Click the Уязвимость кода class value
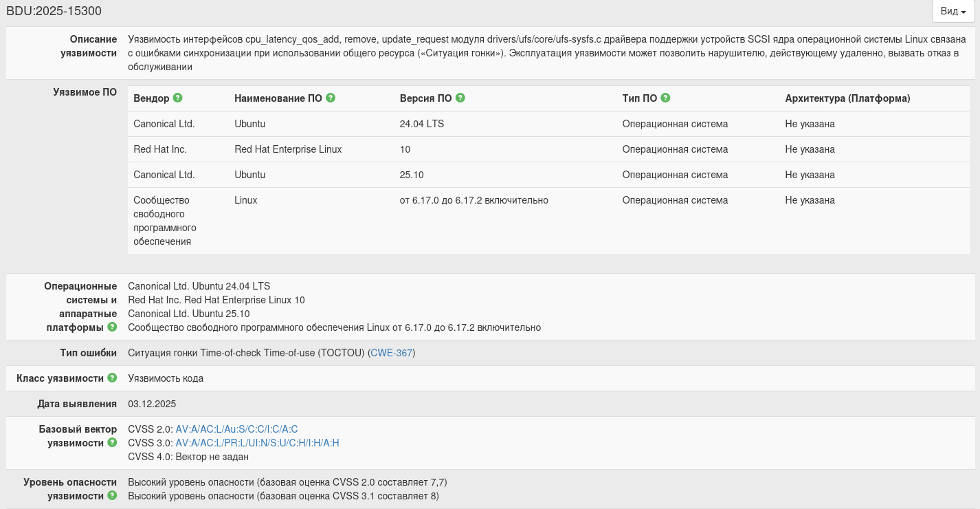The image size is (980, 509). (x=166, y=378)
